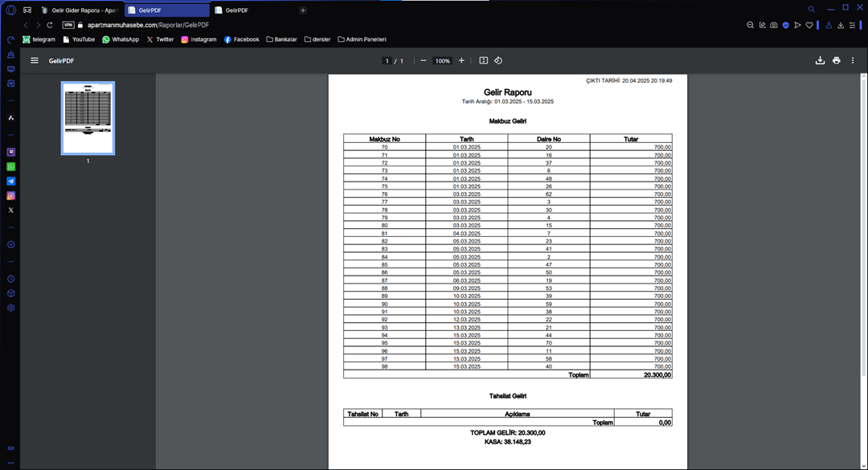Zoom in with the plus button
Image resolution: width=868 pixels, height=470 pixels.
(x=461, y=60)
